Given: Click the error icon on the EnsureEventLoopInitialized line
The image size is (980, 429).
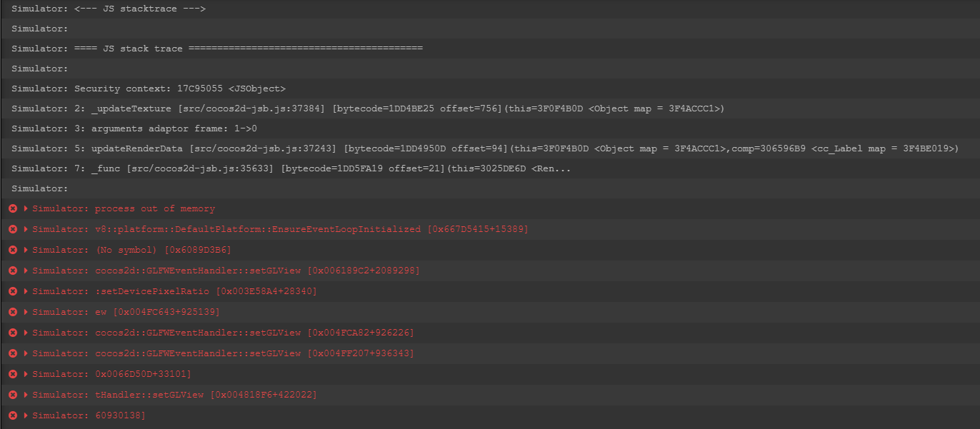Looking at the screenshot, I should [12, 229].
